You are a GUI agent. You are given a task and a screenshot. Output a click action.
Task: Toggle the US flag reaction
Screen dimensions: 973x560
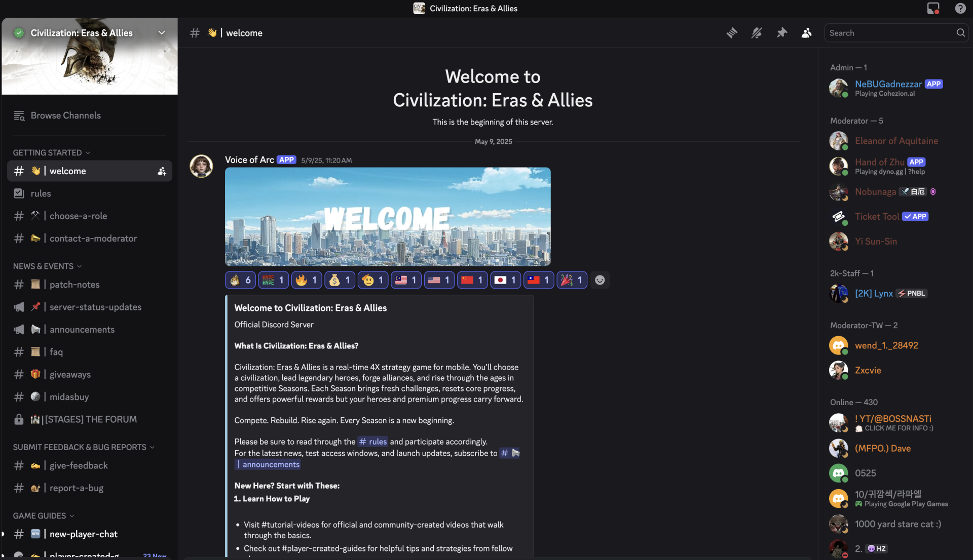pos(439,280)
